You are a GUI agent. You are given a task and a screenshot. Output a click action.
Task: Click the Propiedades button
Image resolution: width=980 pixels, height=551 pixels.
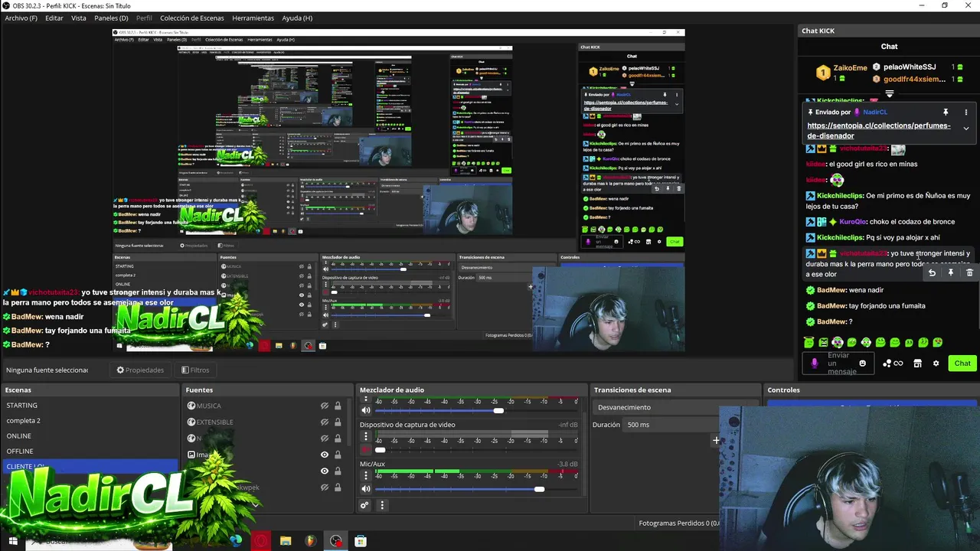click(x=140, y=370)
